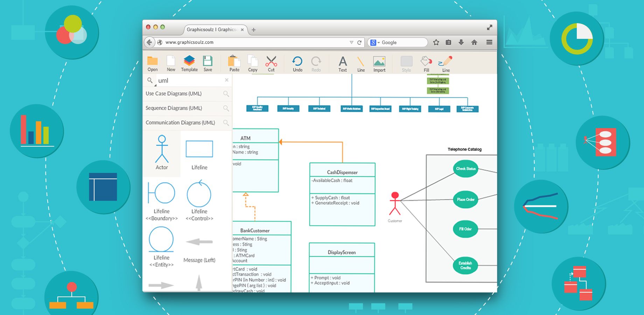644x315 pixels.
Task: Select the BankCustomer class title
Action: click(255, 231)
